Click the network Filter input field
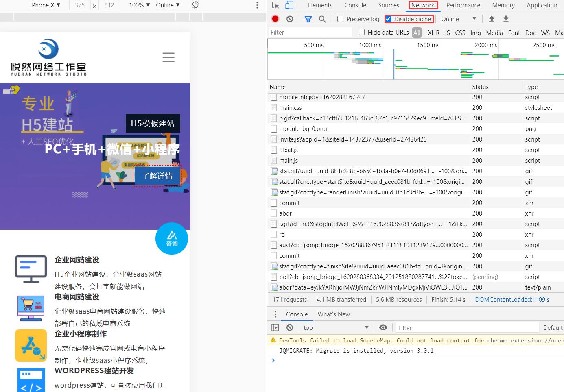This screenshot has width=564, height=392. [x=310, y=32]
